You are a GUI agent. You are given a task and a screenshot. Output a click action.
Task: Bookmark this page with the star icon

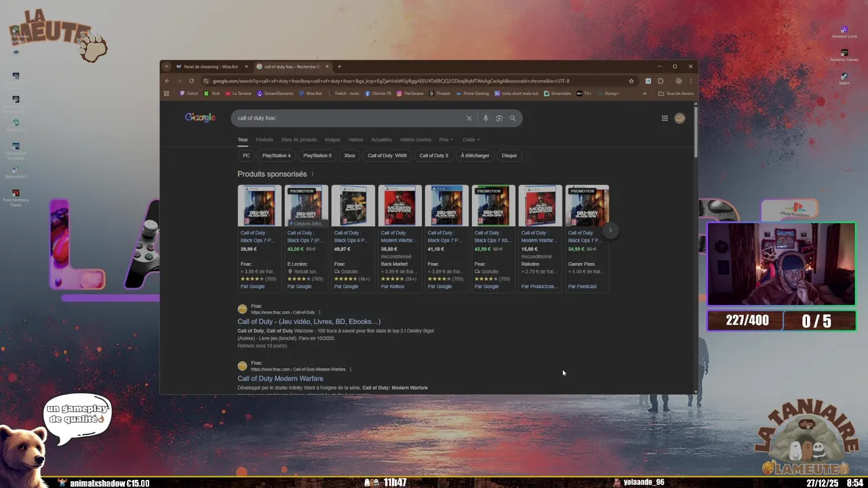[631, 81]
